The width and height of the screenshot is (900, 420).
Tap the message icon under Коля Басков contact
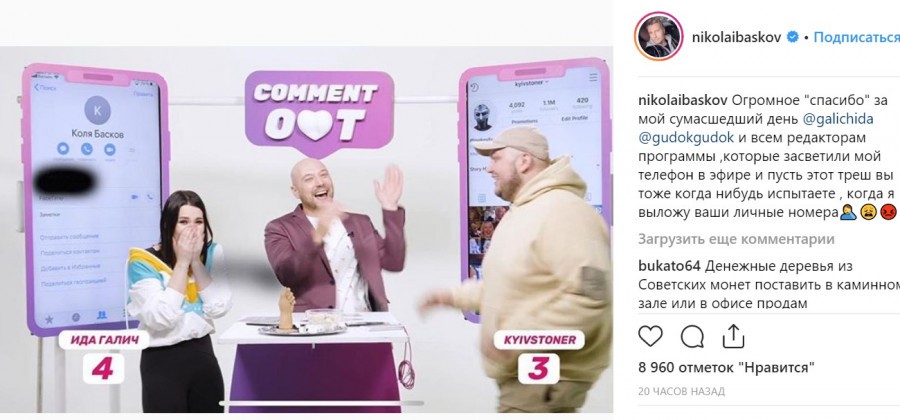coord(63,149)
